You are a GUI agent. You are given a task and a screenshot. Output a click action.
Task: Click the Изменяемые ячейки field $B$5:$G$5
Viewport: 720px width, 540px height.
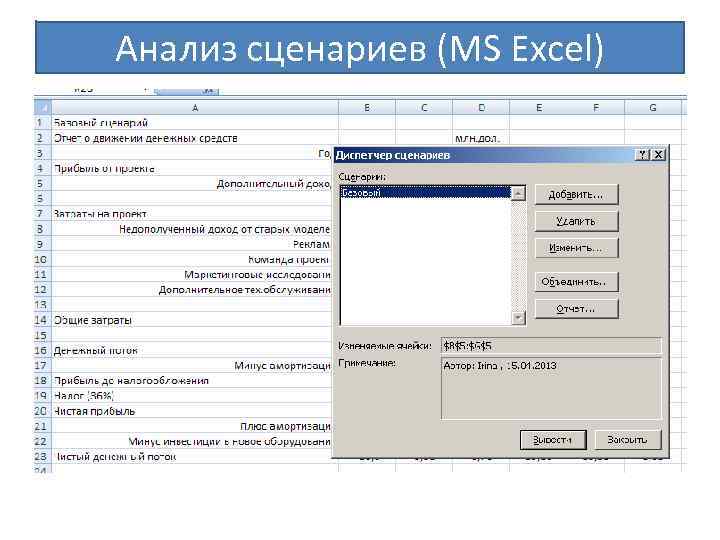551,346
